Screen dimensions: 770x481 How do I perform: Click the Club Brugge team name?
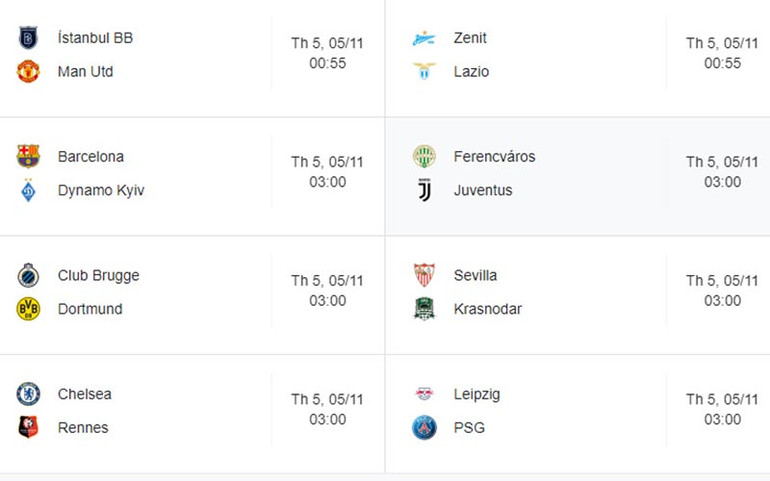[98, 275]
